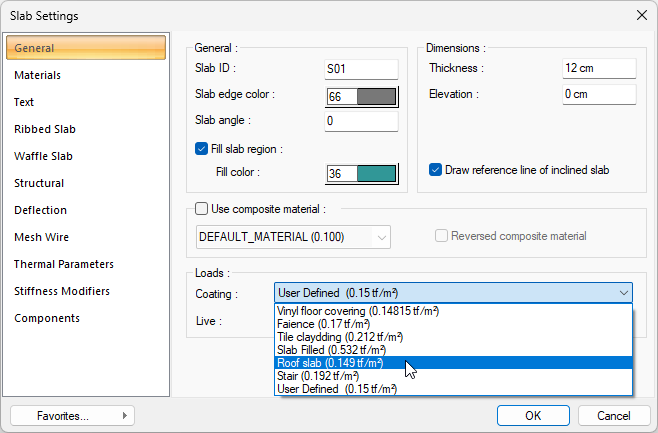This screenshot has height=433, width=658.
Task: Click the Favorites arrow icon
Action: coord(124,415)
